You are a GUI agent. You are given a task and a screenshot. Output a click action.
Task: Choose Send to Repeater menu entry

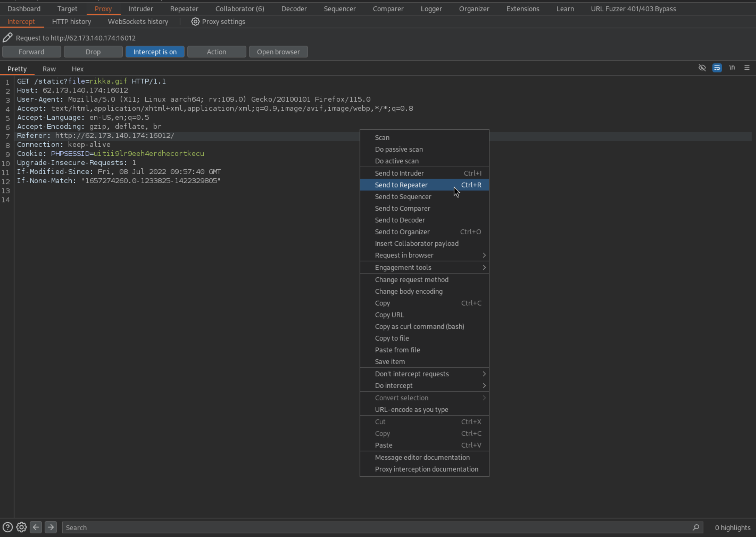[401, 185]
